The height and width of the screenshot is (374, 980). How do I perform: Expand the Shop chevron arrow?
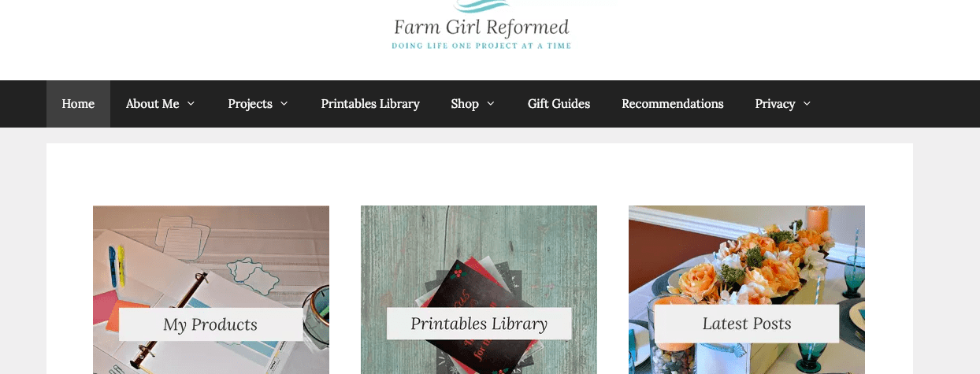[491, 104]
